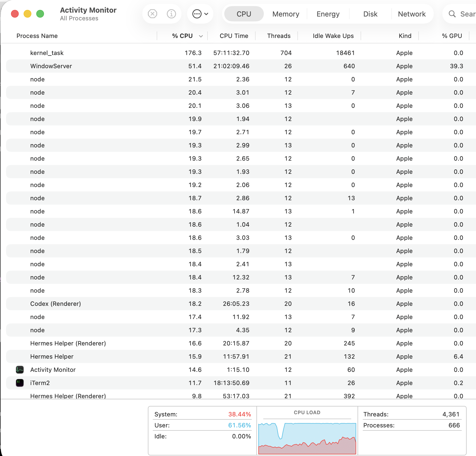Select node process with CPU time 14.87
Viewport: 476px width, 456px height.
click(x=241, y=211)
